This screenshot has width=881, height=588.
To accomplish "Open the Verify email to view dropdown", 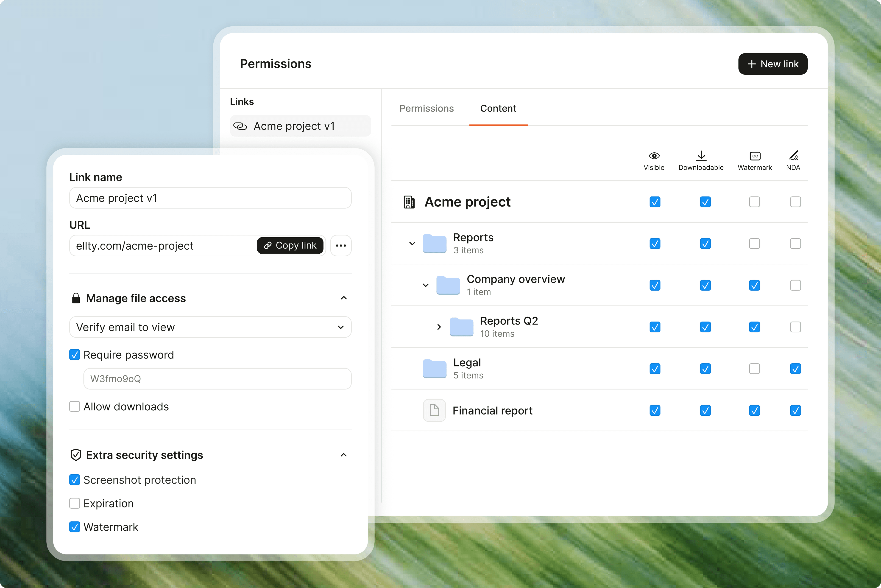I will pyautogui.click(x=210, y=327).
